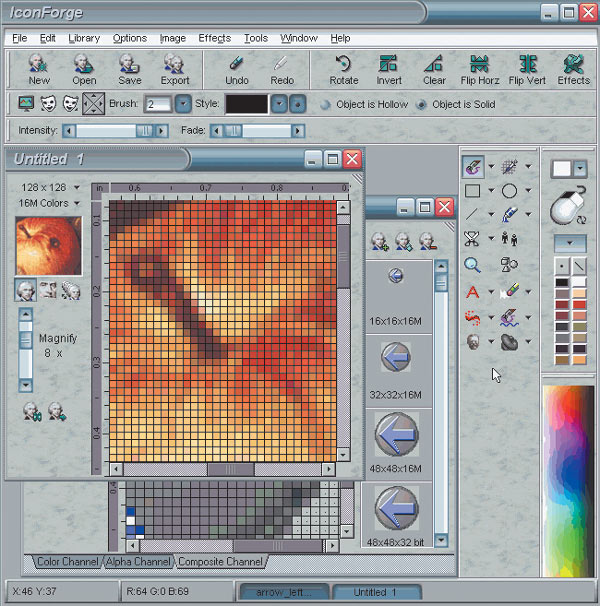
Task: Select the circle shape tool
Action: pos(509,191)
